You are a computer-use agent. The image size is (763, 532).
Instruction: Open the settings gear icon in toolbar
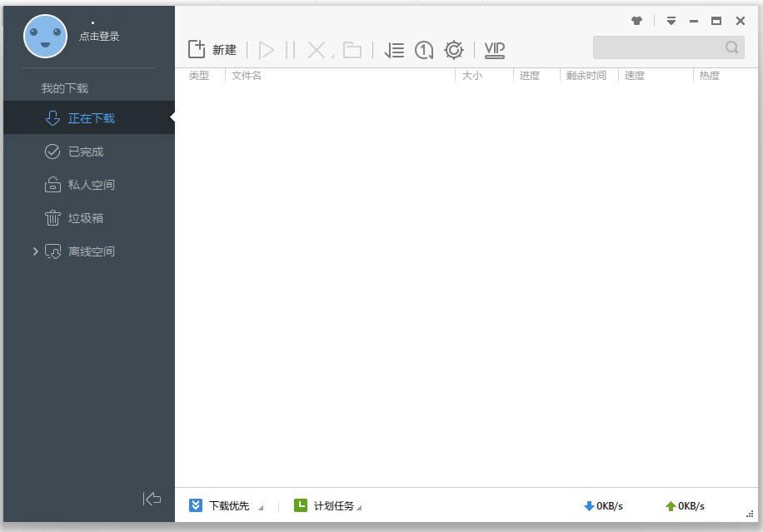pyautogui.click(x=453, y=50)
